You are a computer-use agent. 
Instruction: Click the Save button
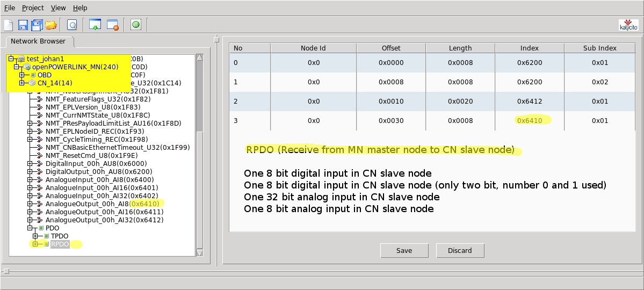(404, 251)
